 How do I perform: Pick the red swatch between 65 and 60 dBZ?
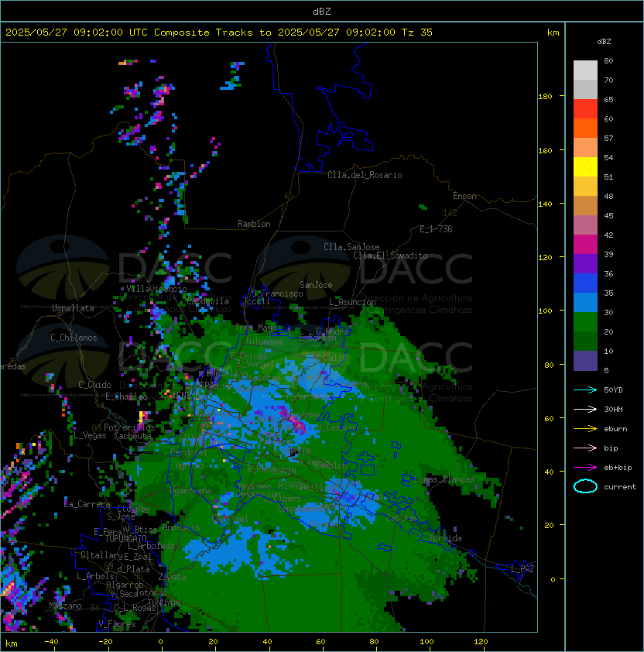click(585, 109)
